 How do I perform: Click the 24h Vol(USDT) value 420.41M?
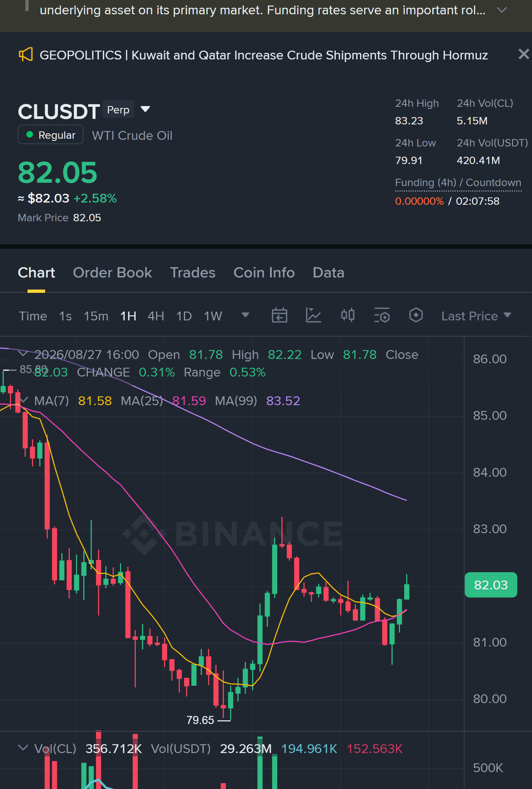tap(478, 160)
